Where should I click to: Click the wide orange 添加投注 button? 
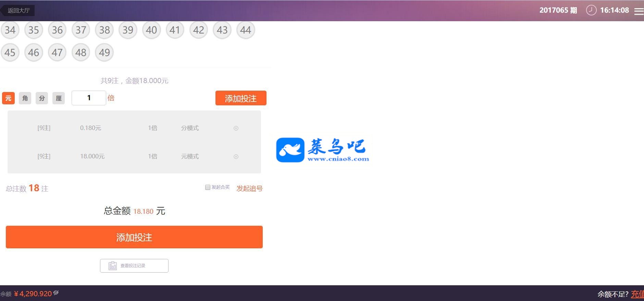134,237
